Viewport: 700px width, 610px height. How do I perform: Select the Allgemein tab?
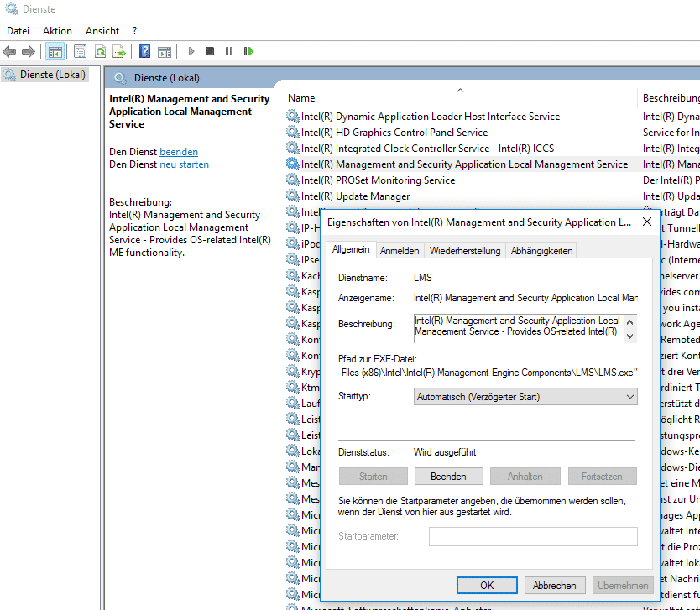tap(351, 249)
